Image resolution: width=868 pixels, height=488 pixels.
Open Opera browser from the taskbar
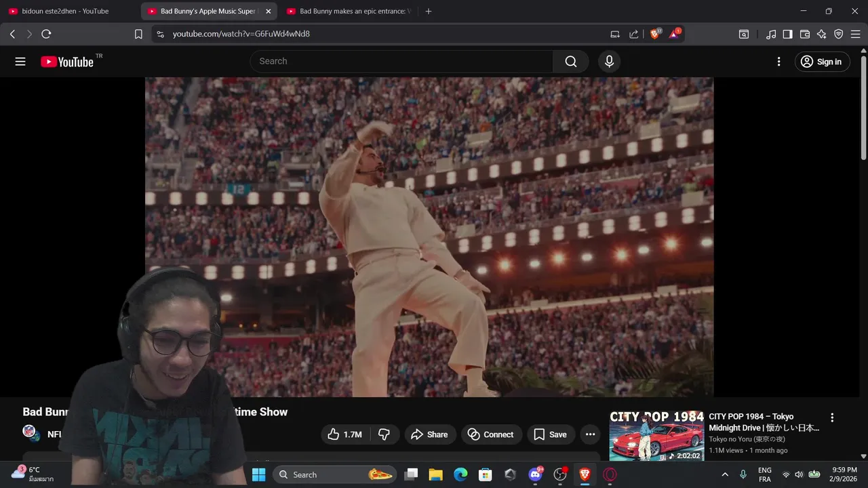(x=610, y=474)
